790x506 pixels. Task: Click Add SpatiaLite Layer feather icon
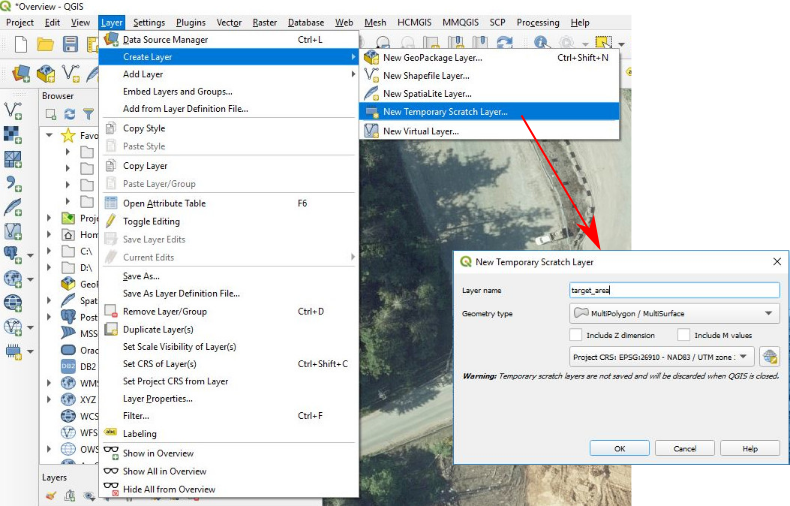(13, 207)
